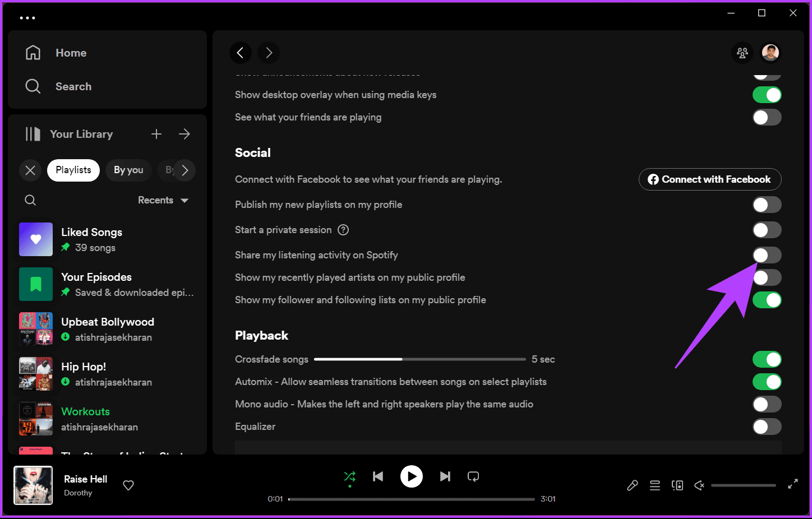
Task: Like Raise Hell with heart icon
Action: (x=128, y=485)
